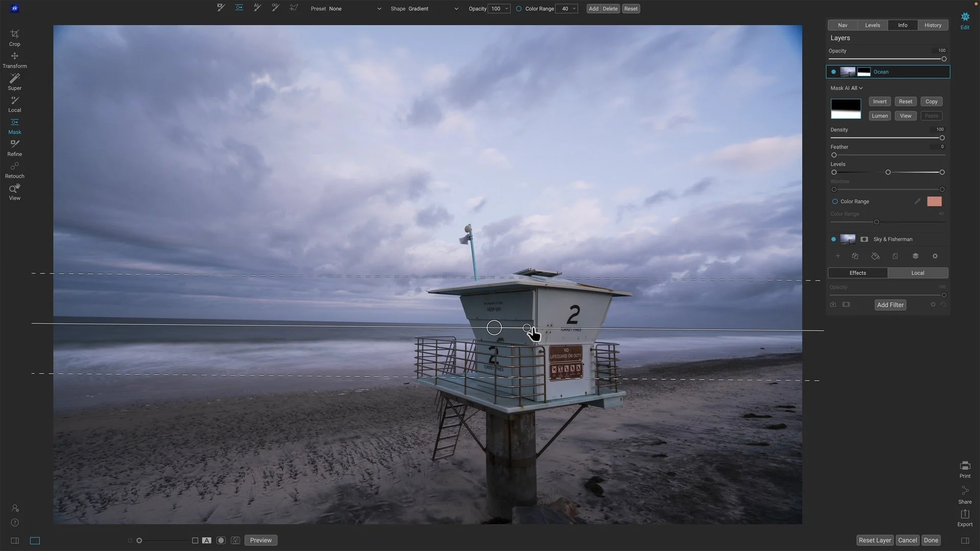Toggle visibility of the Sky & Fisherman layer
The height and width of the screenshot is (551, 980).
pyautogui.click(x=834, y=239)
